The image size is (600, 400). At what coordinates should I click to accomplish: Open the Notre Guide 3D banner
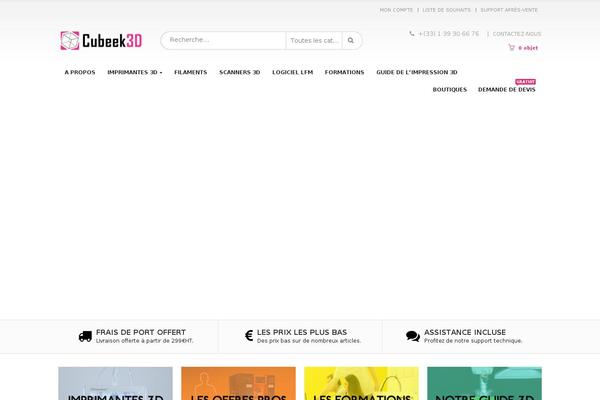pos(484,384)
